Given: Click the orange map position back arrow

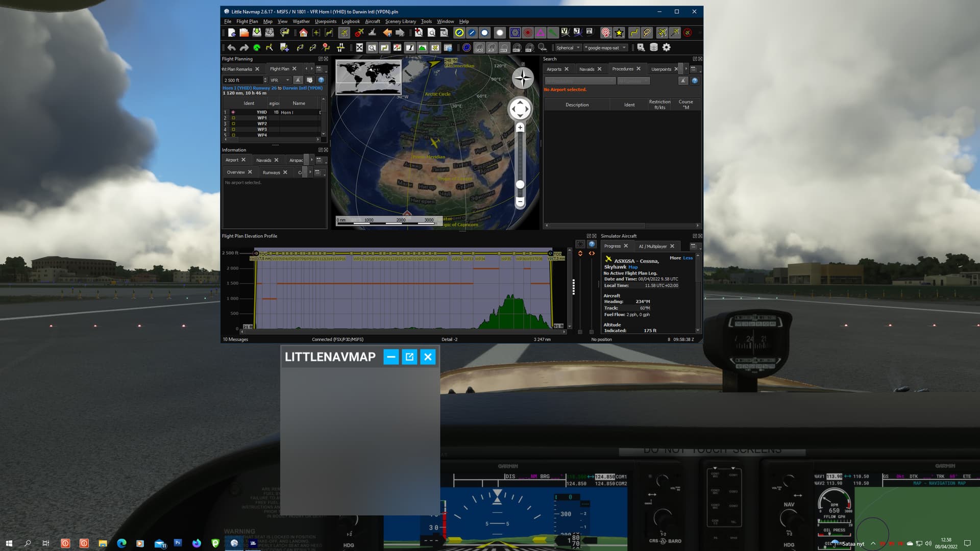Looking at the screenshot, I should [387, 33].
